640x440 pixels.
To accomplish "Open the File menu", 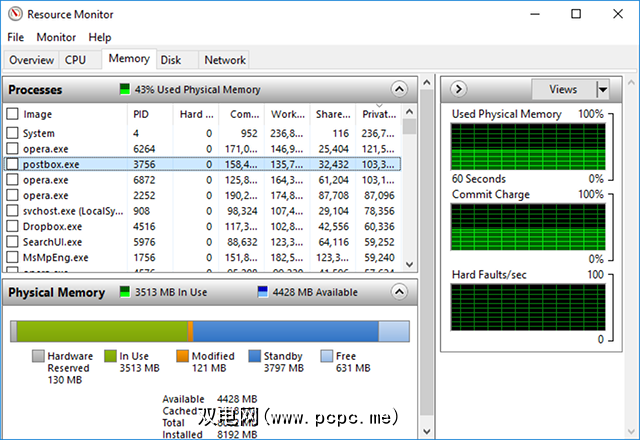I will coord(16,37).
